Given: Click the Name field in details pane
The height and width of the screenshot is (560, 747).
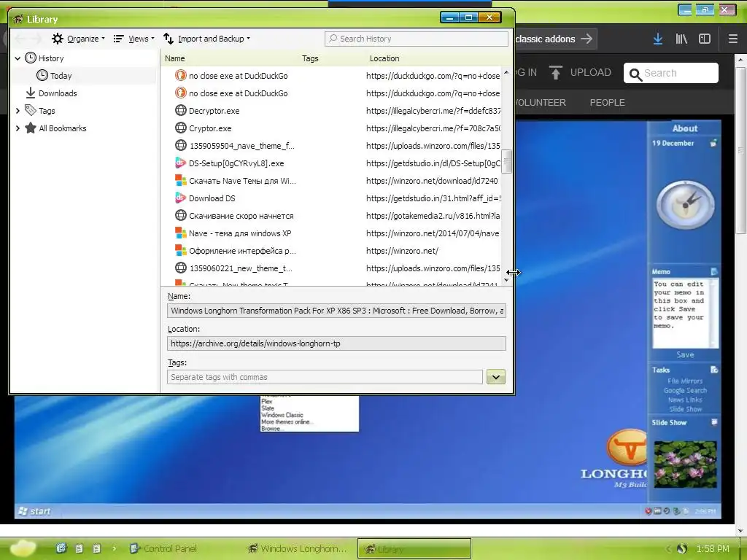Looking at the screenshot, I should (336, 311).
